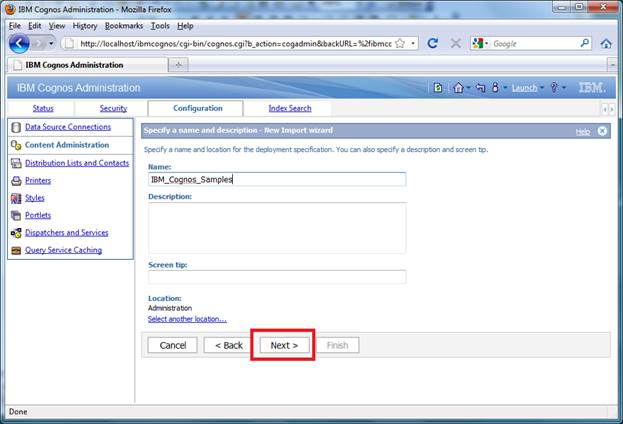
Task: Select the IBM Cognos Administration browser tab
Action: click(87, 65)
